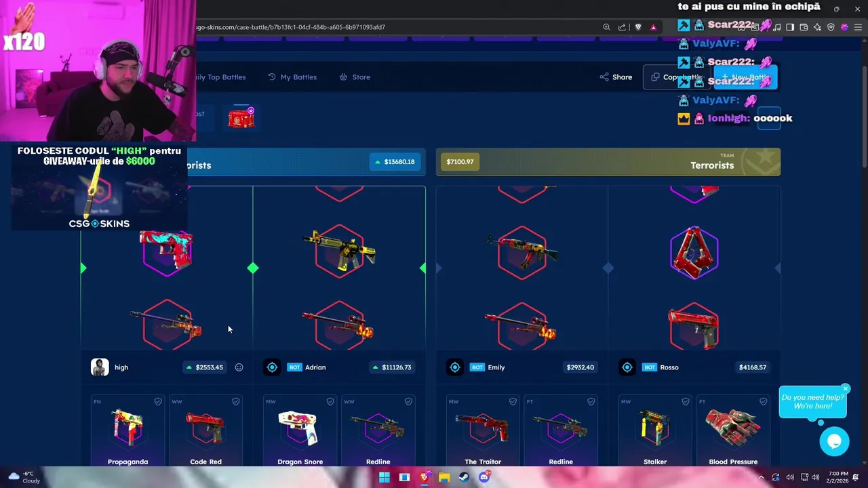Select the Propaganda skin card
The height and width of the screenshot is (488, 868).
coord(127,431)
